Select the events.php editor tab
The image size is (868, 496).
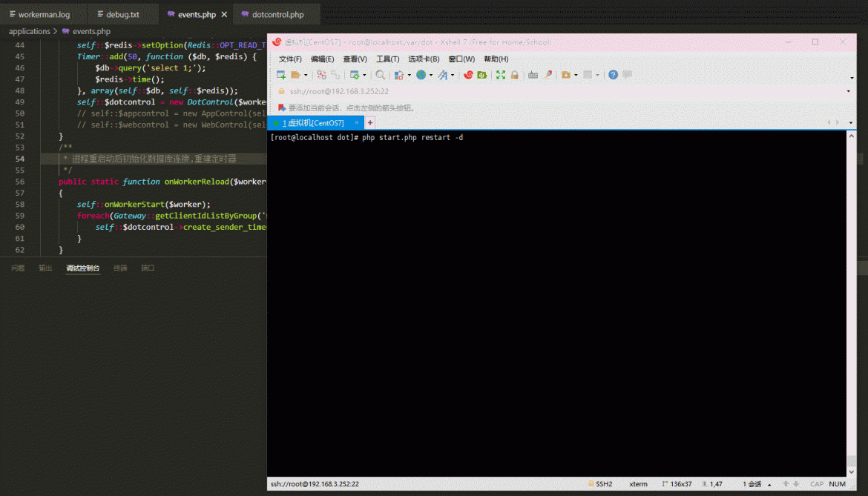pyautogui.click(x=197, y=14)
